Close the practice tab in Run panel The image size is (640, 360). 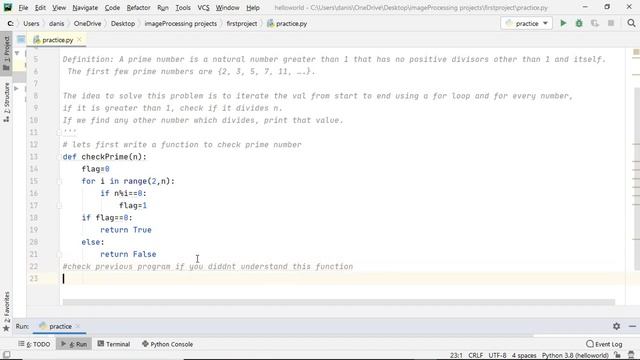pos(78,326)
